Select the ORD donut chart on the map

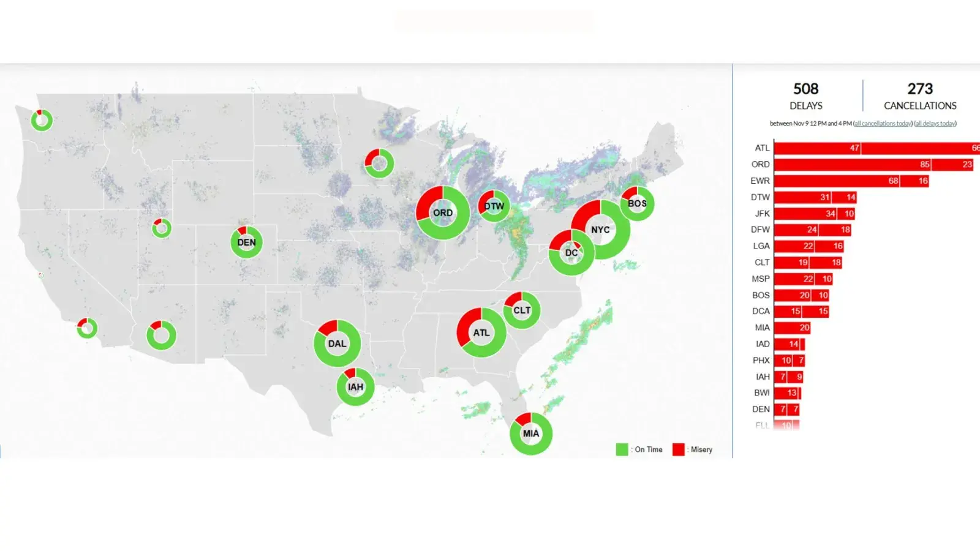tap(442, 212)
